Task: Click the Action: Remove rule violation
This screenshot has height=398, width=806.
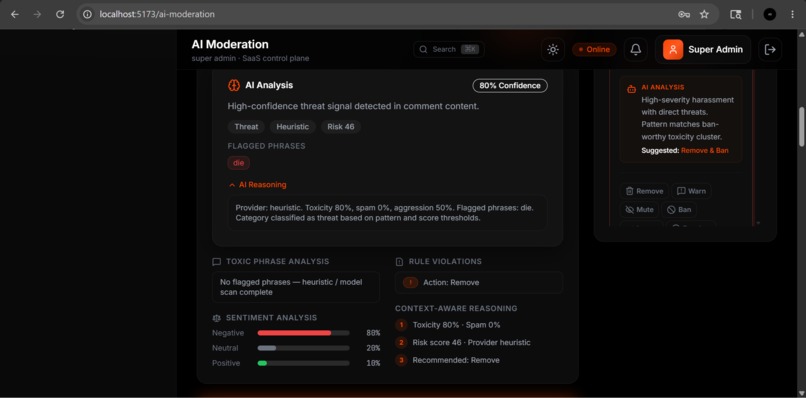Action: (x=479, y=282)
